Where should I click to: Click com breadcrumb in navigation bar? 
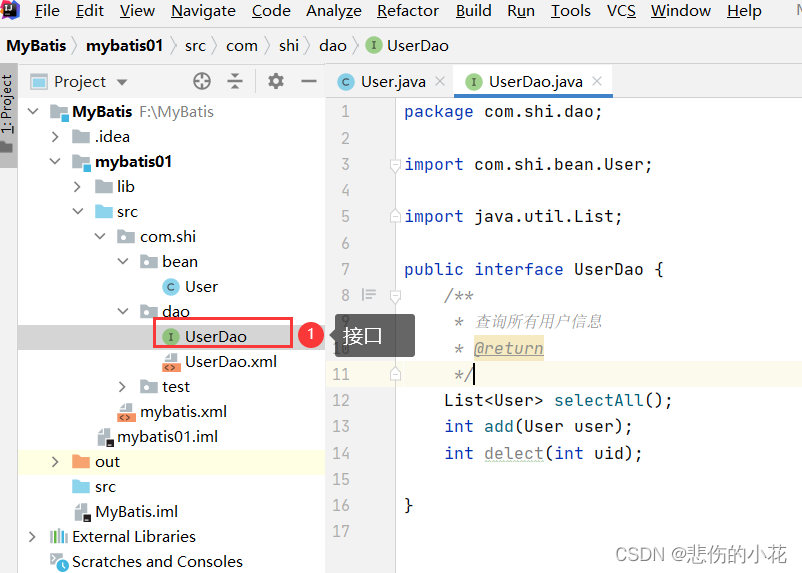242,46
